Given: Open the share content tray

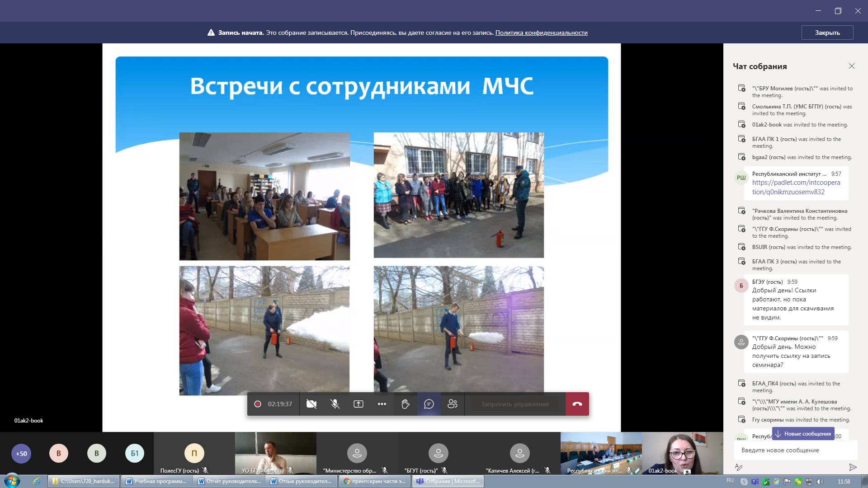Looking at the screenshot, I should pyautogui.click(x=359, y=404).
